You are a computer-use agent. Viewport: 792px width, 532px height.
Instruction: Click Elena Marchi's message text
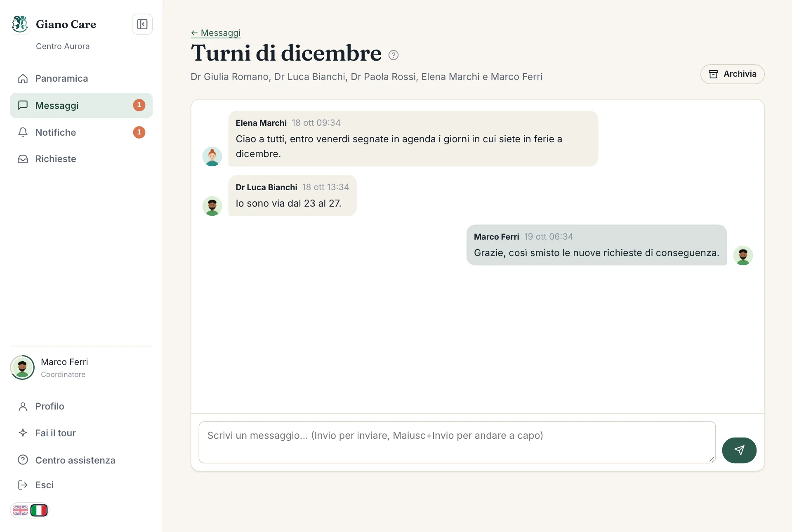click(399, 146)
